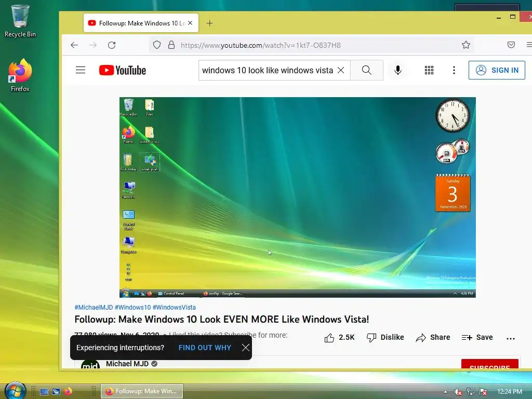Click Switch Windows quick launch icon
532x399 pixels.
(x=56, y=392)
